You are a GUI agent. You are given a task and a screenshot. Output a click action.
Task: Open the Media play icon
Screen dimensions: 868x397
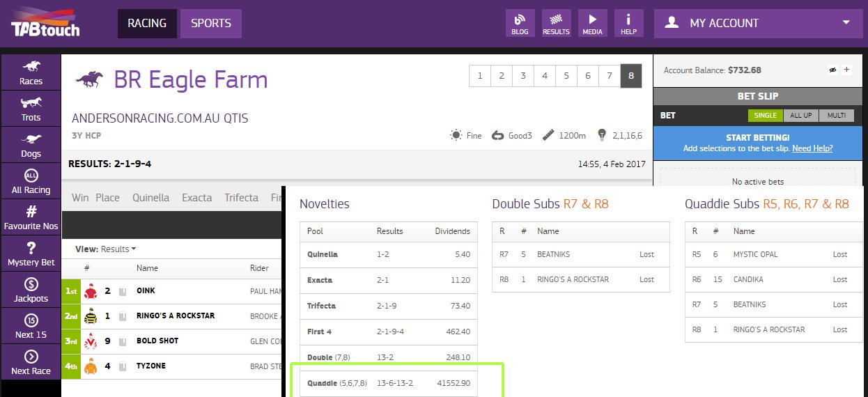592,23
